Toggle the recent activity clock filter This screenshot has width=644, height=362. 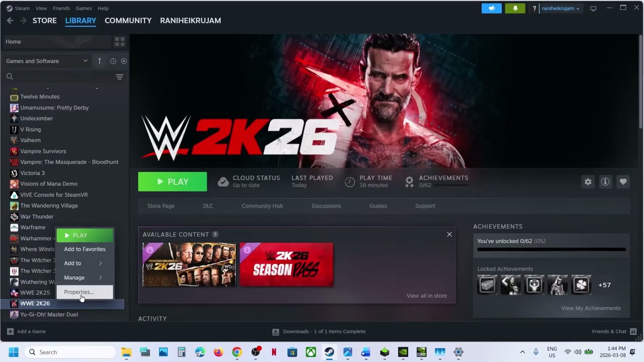pos(113,61)
